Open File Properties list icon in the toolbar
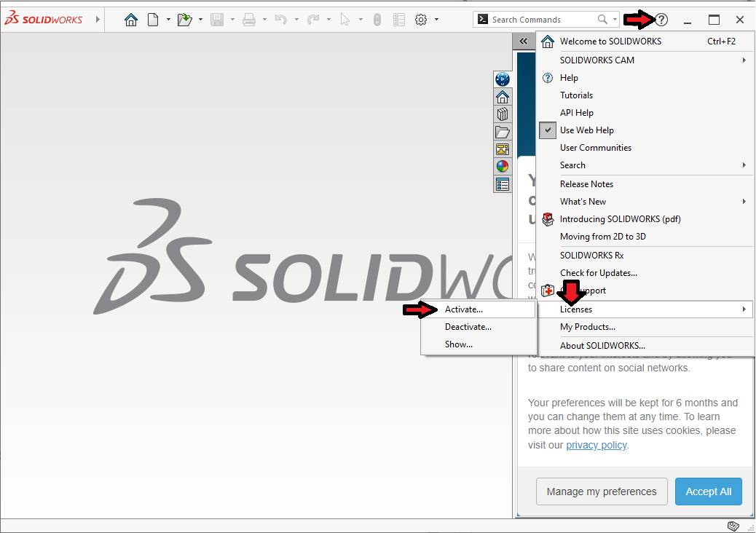The width and height of the screenshot is (756, 533). [398, 20]
